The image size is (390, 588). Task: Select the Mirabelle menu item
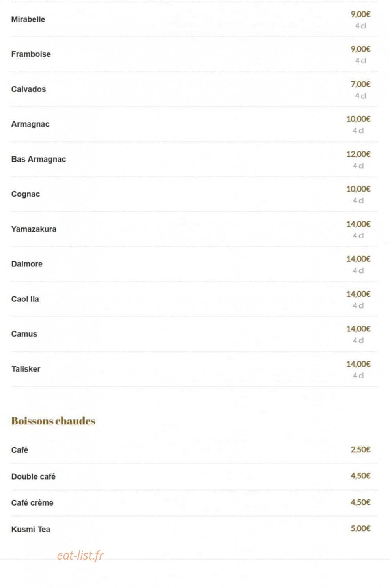28,19
